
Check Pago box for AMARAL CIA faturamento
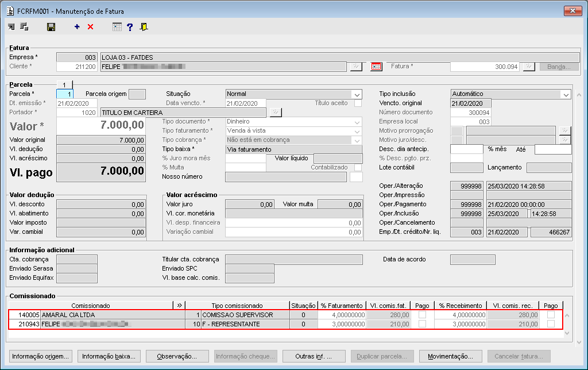[x=422, y=315]
